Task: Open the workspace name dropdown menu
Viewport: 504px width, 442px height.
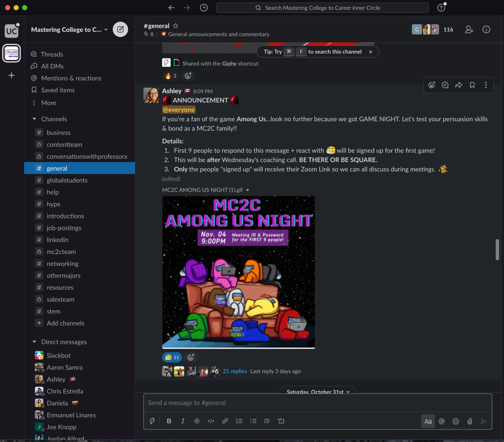Action: tap(69, 29)
